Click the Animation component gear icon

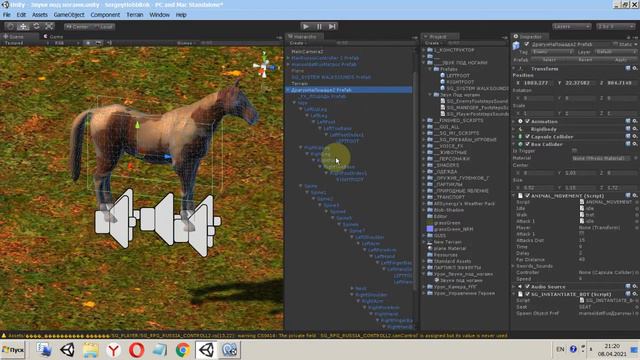pyautogui.click(x=635, y=121)
